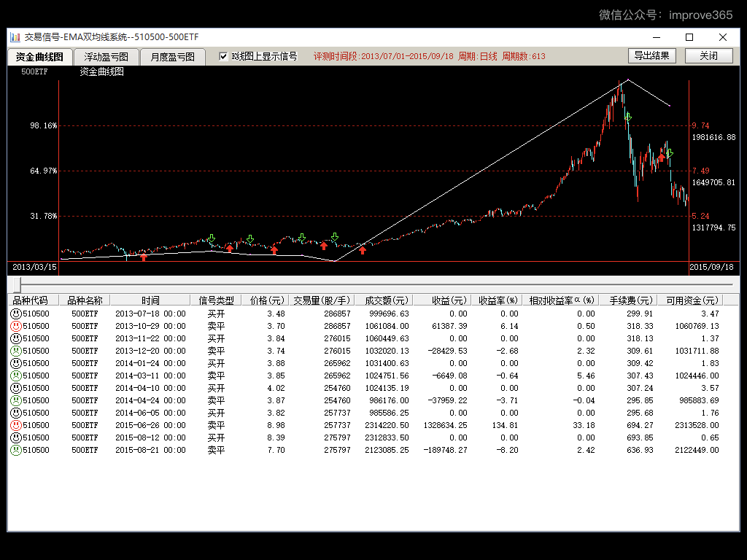
Task: Click the face icon on the 2015-08-12 row
Action: pyautogui.click(x=15, y=437)
